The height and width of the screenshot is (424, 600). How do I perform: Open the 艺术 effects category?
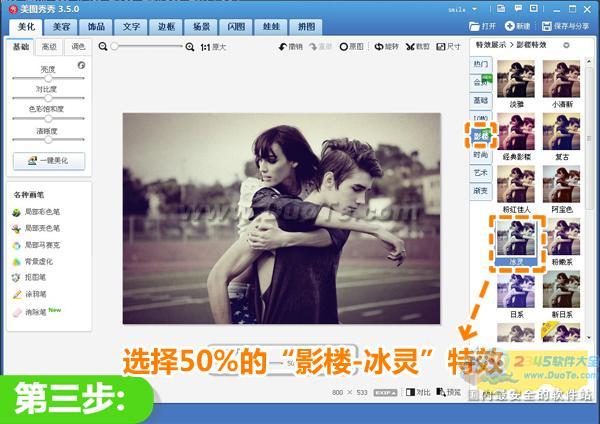coord(481,173)
